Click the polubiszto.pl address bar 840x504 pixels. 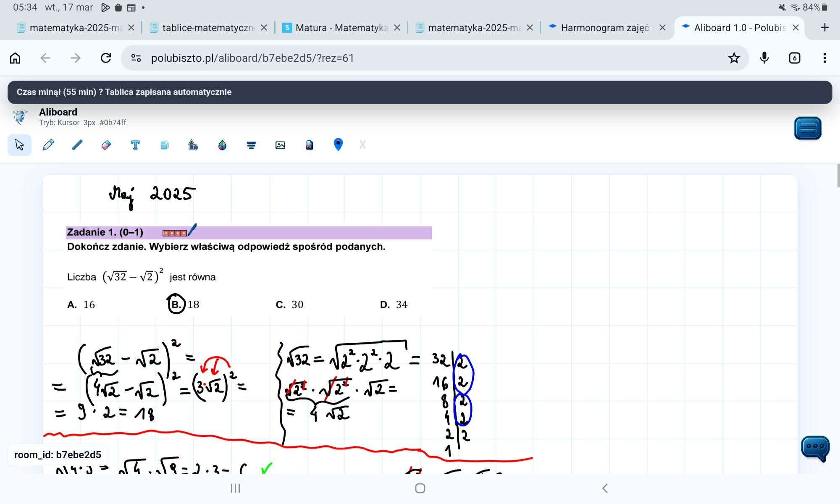coord(420,58)
